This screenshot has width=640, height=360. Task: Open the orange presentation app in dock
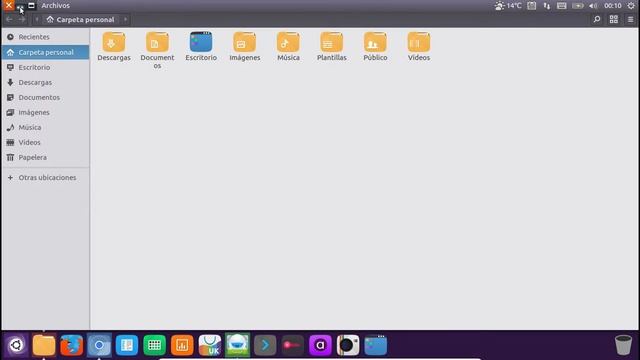click(182, 345)
